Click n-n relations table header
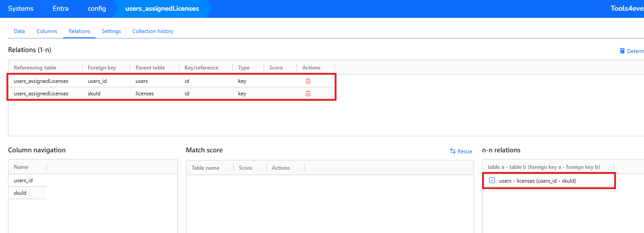Screen dimensions: 644x233 [544, 167]
